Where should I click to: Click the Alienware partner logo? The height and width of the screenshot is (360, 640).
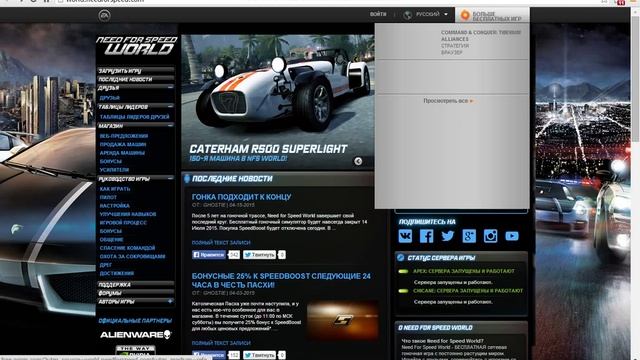coord(136,335)
